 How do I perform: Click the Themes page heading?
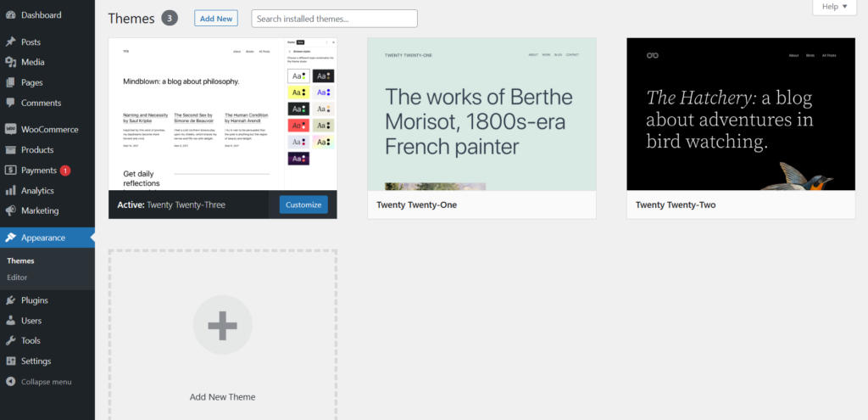(131, 19)
